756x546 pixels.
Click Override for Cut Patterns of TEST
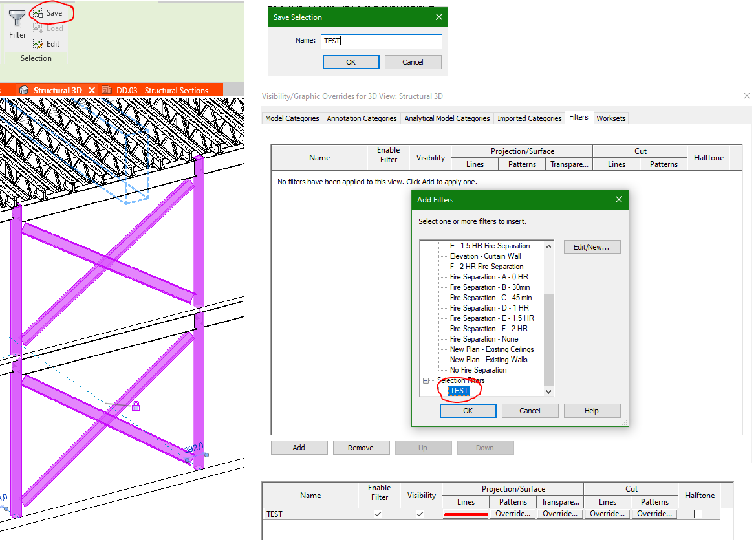click(654, 513)
